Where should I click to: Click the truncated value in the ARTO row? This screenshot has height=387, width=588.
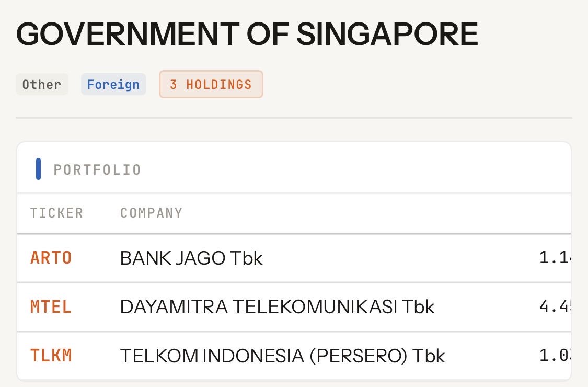[554, 258]
